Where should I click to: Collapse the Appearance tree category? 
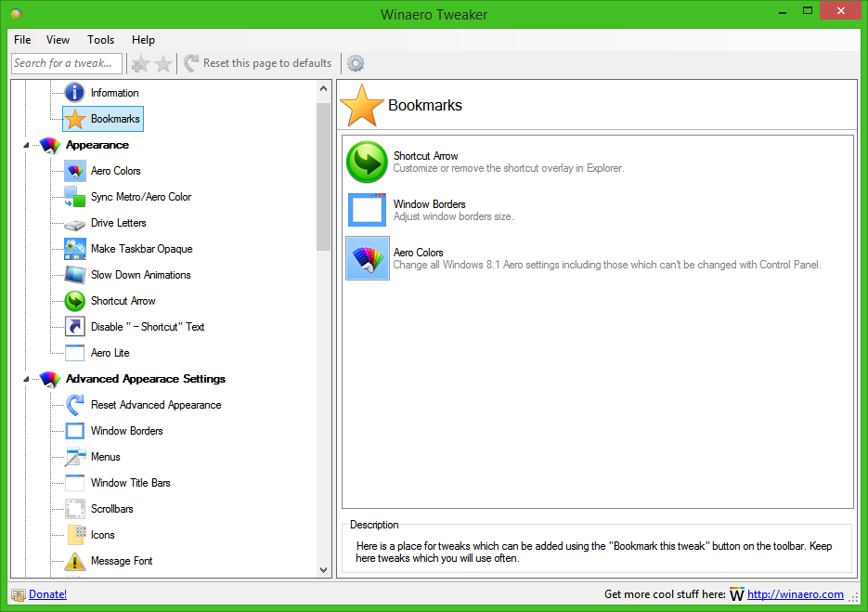point(25,145)
